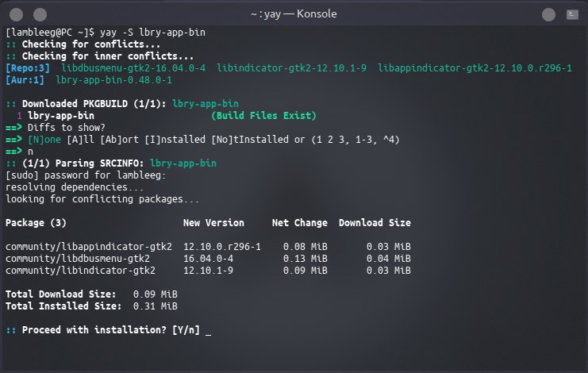Click the 'looking for conflicting packages...' line
The height and width of the screenshot is (373, 588).
[x=102, y=199]
